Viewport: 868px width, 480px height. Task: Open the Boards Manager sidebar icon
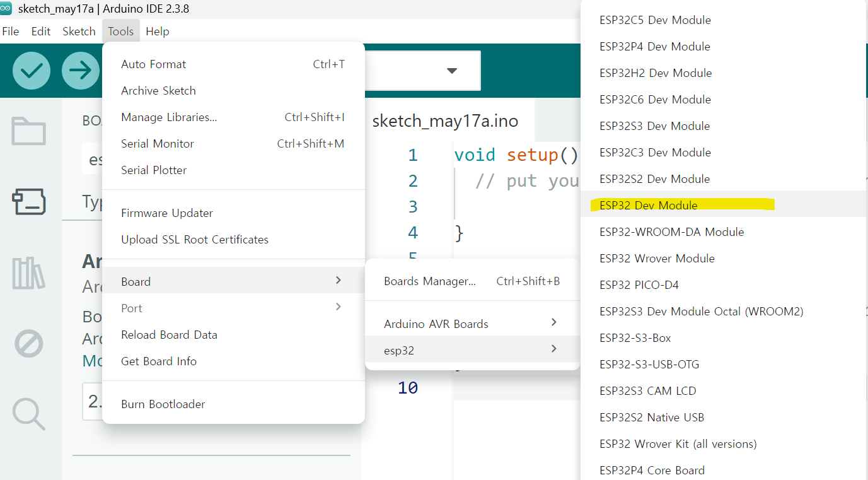point(29,202)
